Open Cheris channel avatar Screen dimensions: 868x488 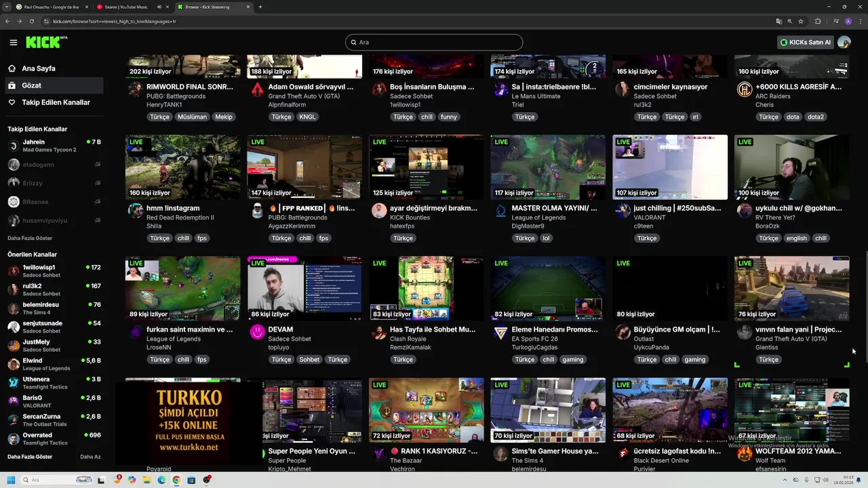(745, 89)
